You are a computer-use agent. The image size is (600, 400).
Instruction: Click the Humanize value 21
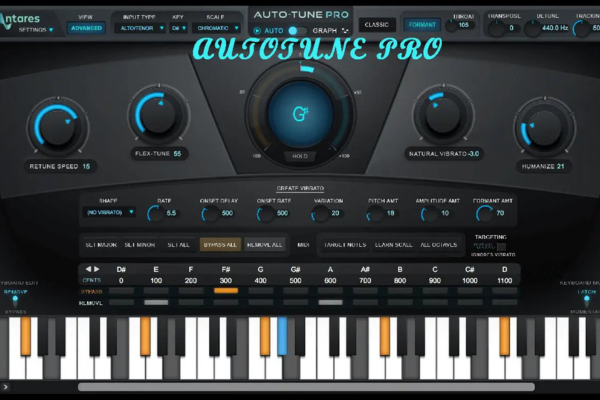(x=561, y=167)
